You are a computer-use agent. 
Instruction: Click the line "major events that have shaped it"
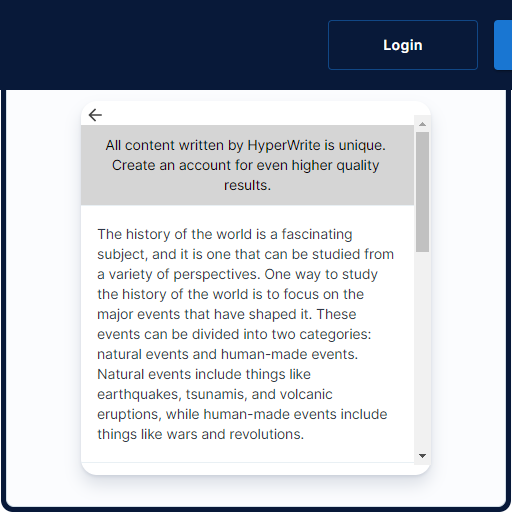[203, 314]
